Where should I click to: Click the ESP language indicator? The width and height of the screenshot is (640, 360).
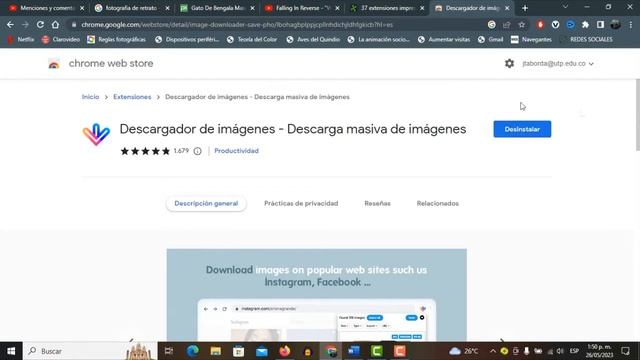pos(574,351)
